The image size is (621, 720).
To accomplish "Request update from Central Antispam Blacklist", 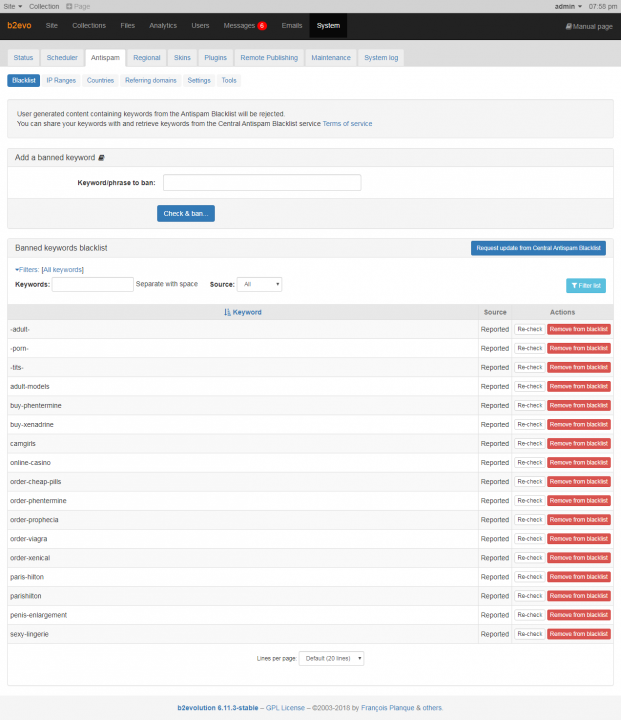I will click(x=538, y=248).
